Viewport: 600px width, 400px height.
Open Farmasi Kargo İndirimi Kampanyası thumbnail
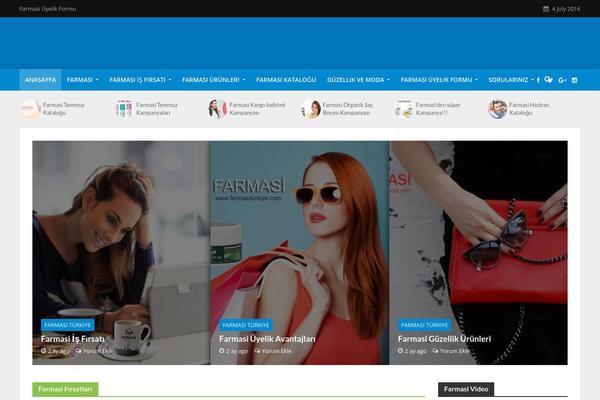[217, 109]
